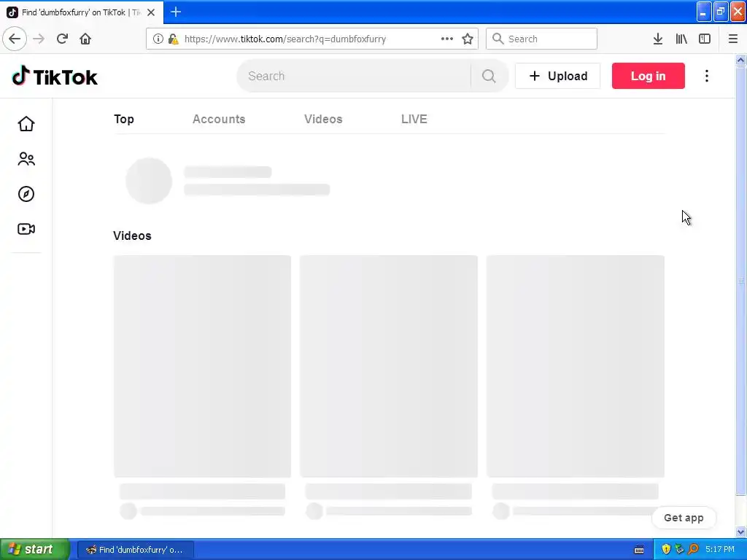Reload the current TikTok page
The width and height of the screenshot is (747, 560).
point(62,39)
